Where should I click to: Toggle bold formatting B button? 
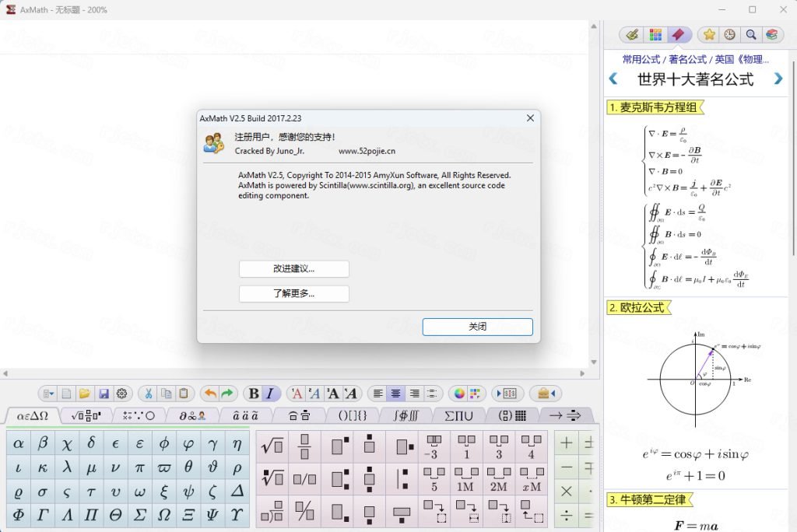click(254, 394)
